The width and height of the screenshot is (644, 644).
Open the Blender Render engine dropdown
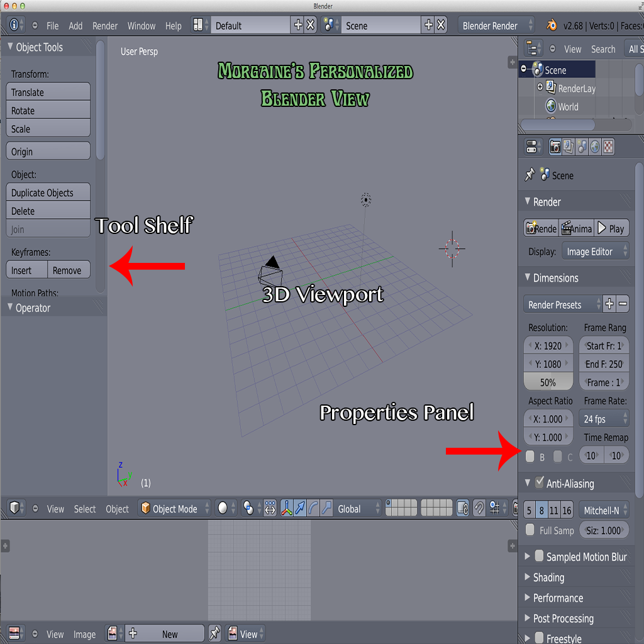pos(497,25)
